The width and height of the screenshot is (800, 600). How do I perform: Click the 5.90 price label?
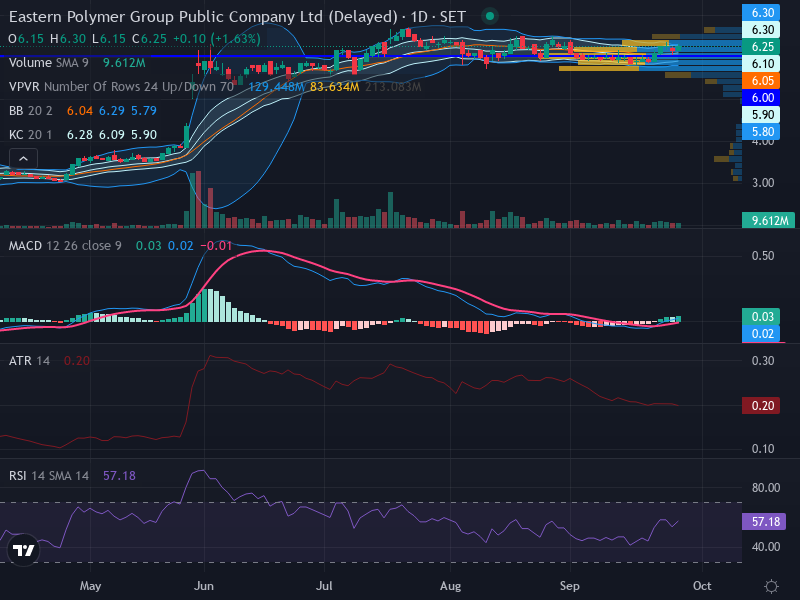pos(762,115)
